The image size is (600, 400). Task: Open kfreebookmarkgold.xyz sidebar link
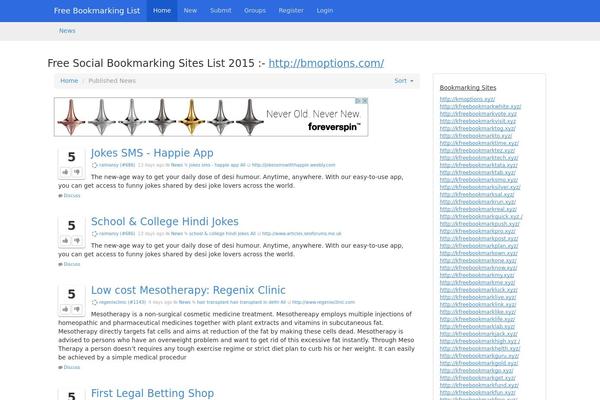point(479,363)
